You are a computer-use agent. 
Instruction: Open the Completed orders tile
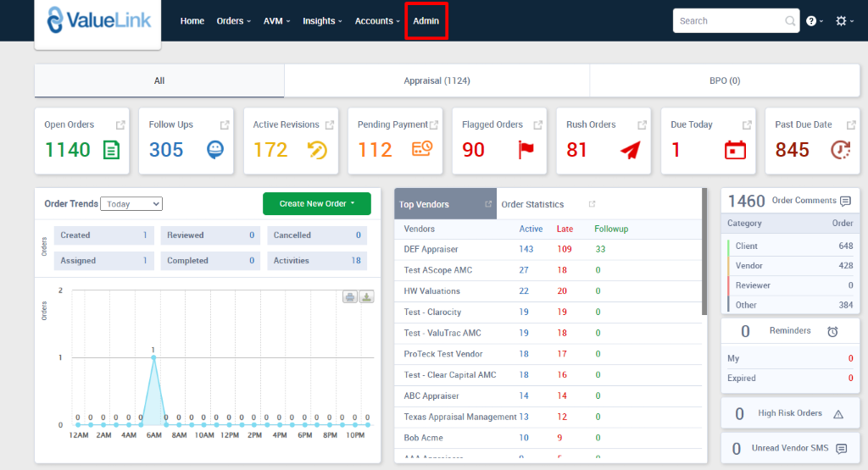tap(210, 261)
